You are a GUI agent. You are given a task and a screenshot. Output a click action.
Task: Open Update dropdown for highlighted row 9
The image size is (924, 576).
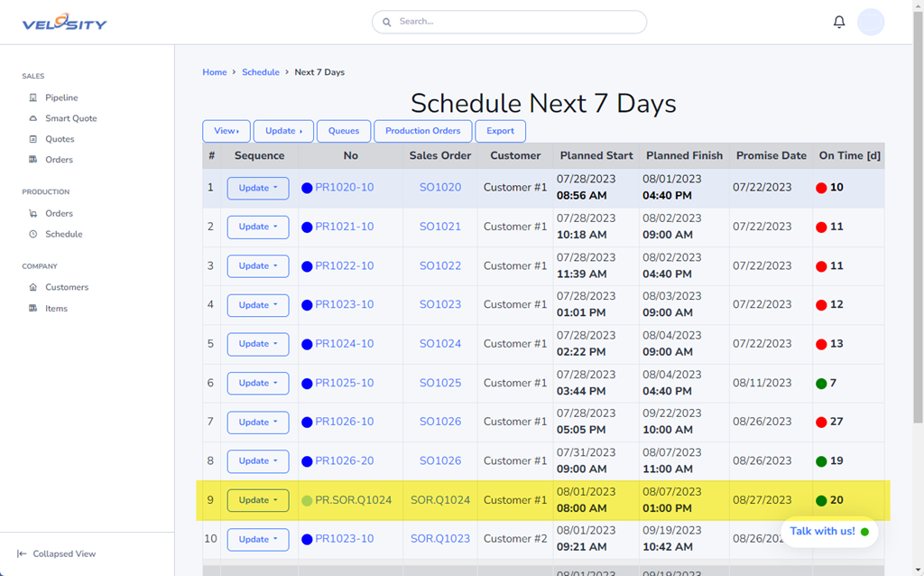tap(258, 500)
